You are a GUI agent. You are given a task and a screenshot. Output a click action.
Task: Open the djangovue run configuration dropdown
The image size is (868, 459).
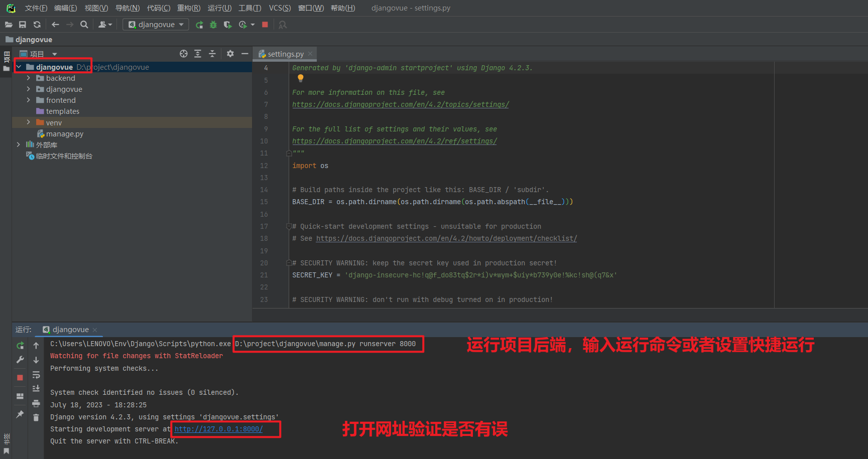point(156,25)
